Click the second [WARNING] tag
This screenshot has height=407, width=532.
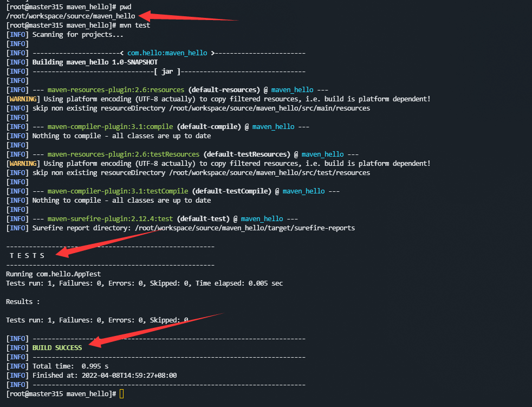[23, 163]
